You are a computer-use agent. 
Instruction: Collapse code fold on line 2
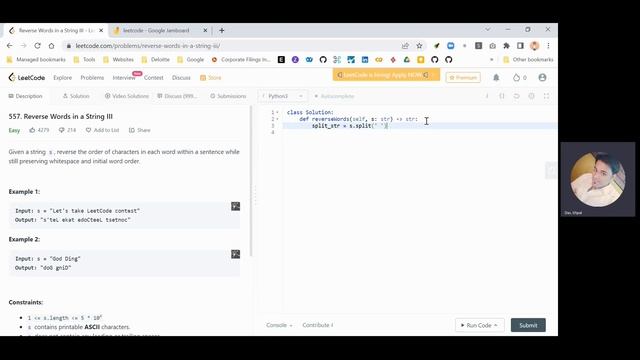[x=278, y=119]
